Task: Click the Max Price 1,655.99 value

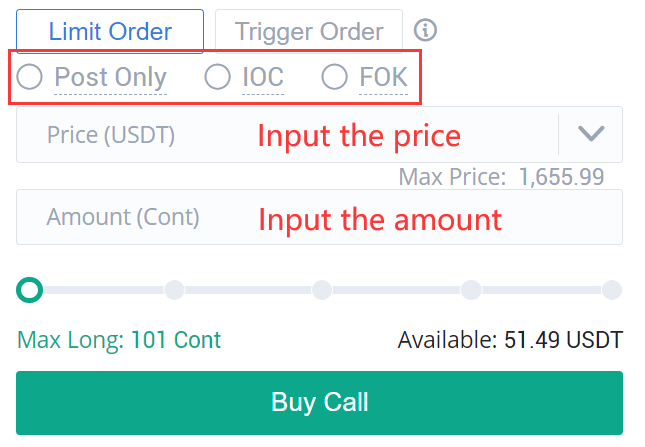Action: 561,177
